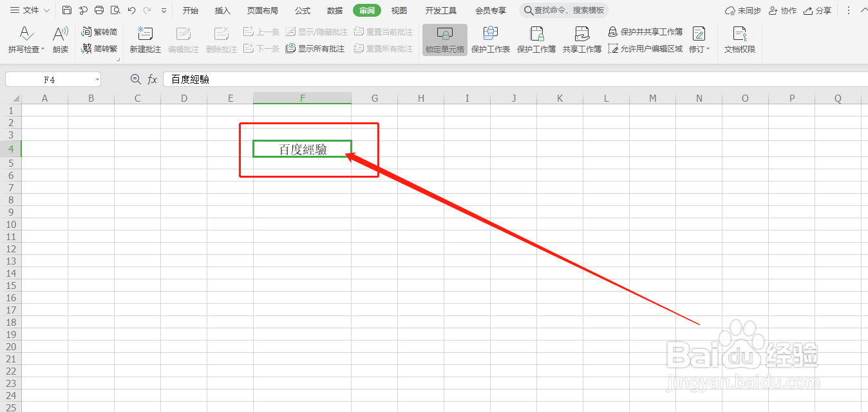Click 显示所有批注 show all comments
The height and width of the screenshot is (412, 868).
click(x=316, y=49)
